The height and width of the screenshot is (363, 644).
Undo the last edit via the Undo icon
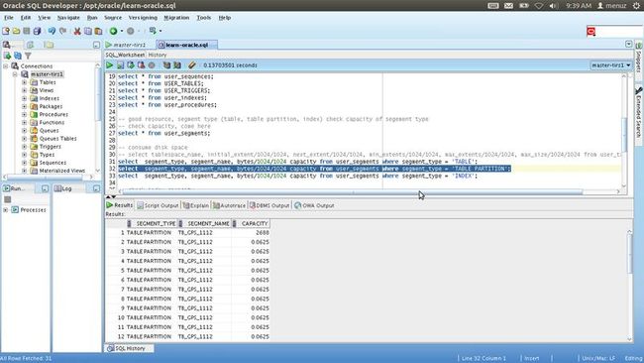52,31
